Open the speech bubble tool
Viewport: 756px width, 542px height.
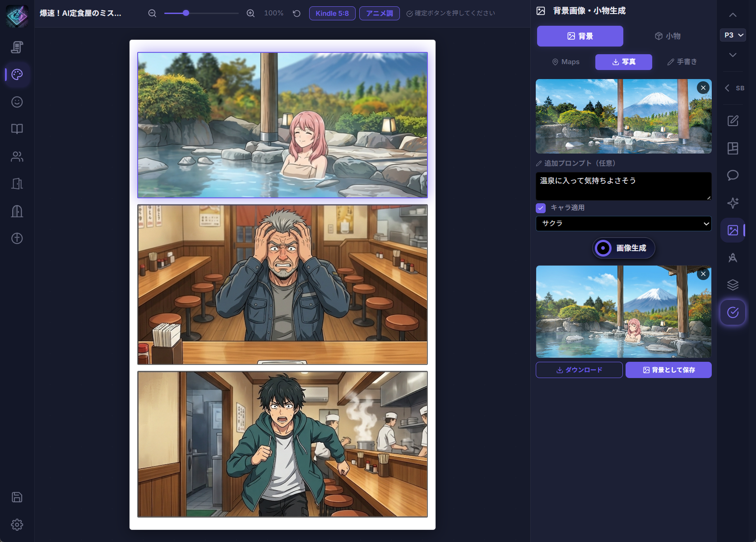733,175
